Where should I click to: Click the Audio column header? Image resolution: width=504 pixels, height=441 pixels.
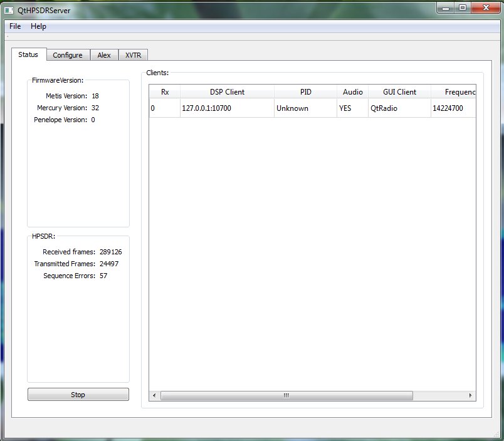tap(352, 92)
